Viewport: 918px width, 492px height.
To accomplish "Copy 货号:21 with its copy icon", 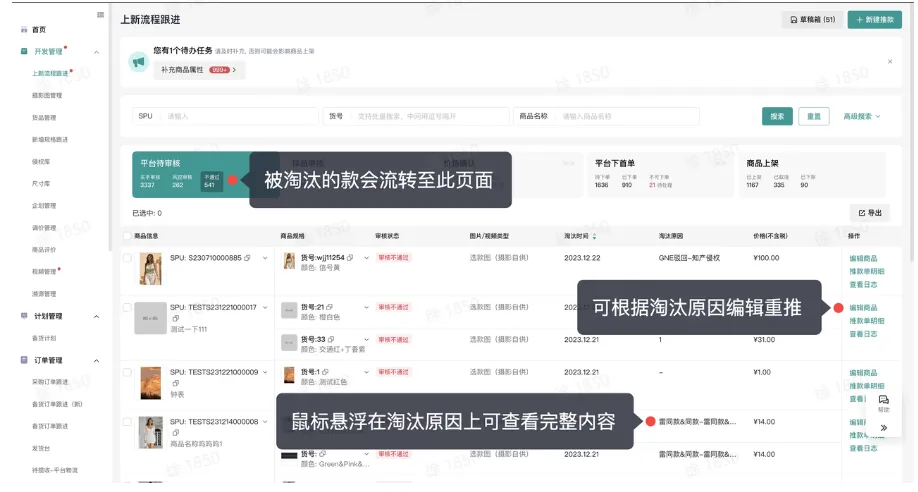I will tap(330, 307).
